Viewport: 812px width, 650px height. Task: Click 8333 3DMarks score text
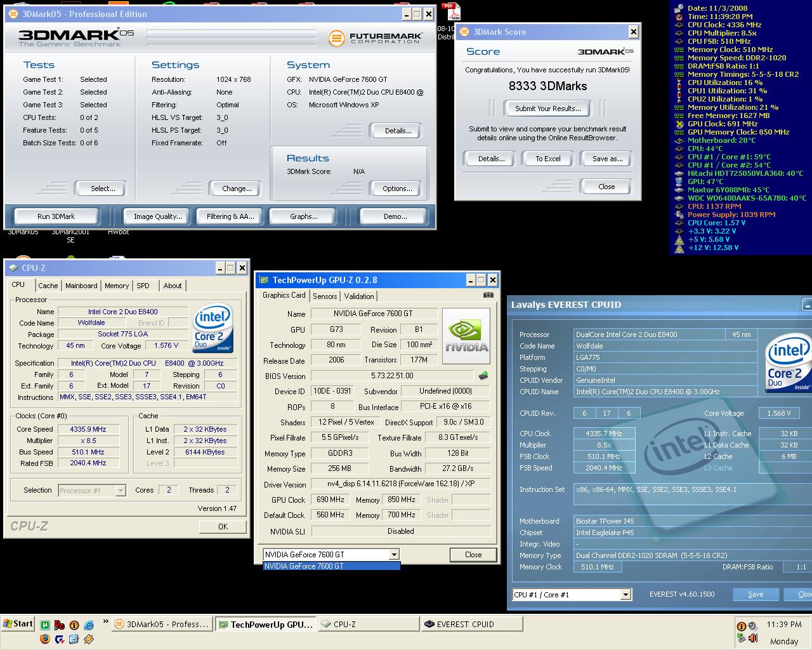pyautogui.click(x=547, y=86)
